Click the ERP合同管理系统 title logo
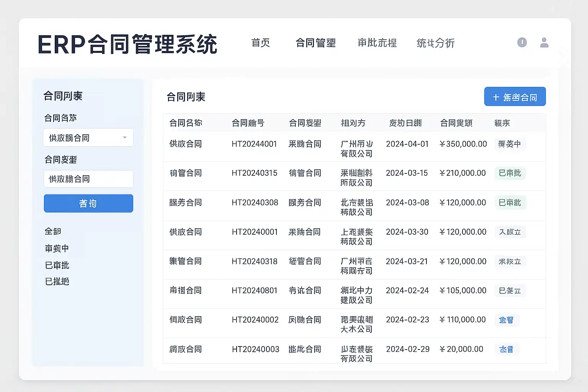 (127, 44)
